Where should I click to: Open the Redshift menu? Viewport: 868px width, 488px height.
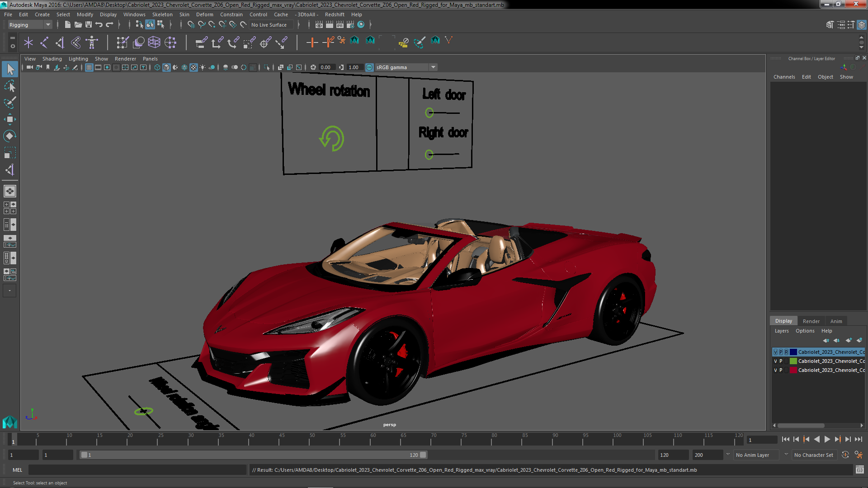(x=335, y=14)
